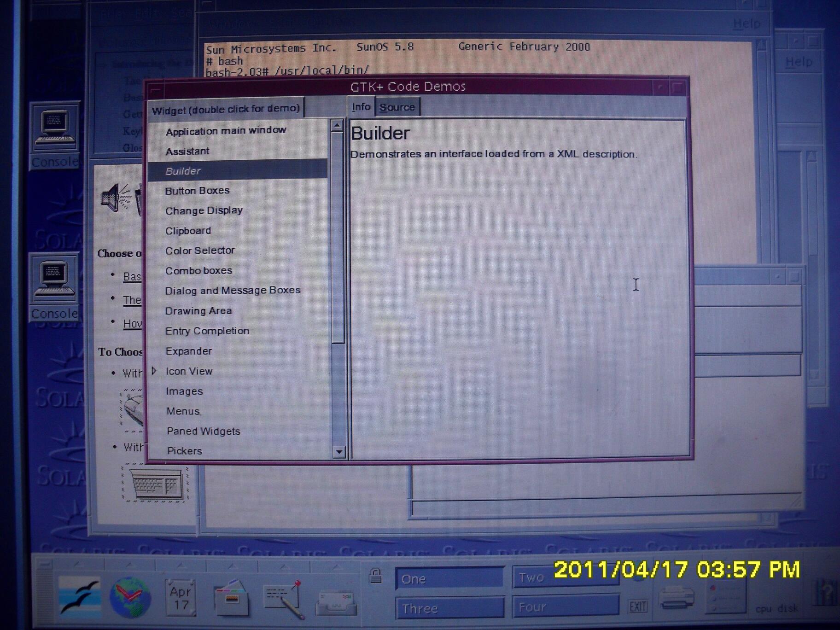The height and width of the screenshot is (630, 840).
Task: Select the Expander demo row
Action: 189,351
